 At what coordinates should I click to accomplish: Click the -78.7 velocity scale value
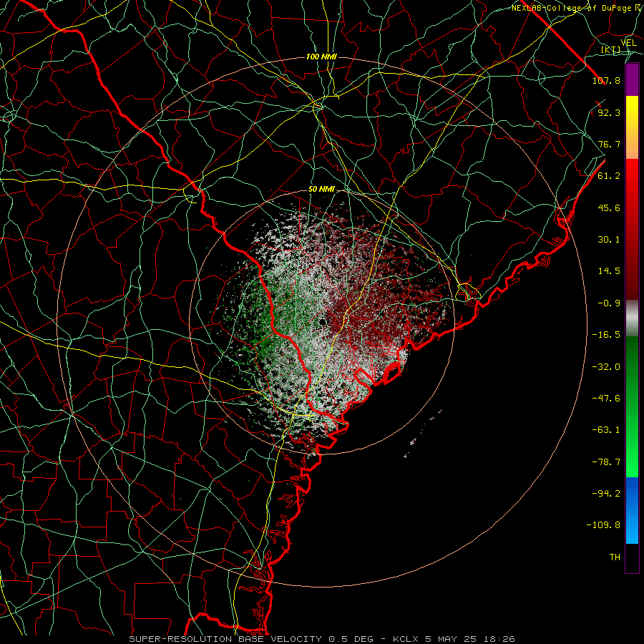(x=606, y=462)
